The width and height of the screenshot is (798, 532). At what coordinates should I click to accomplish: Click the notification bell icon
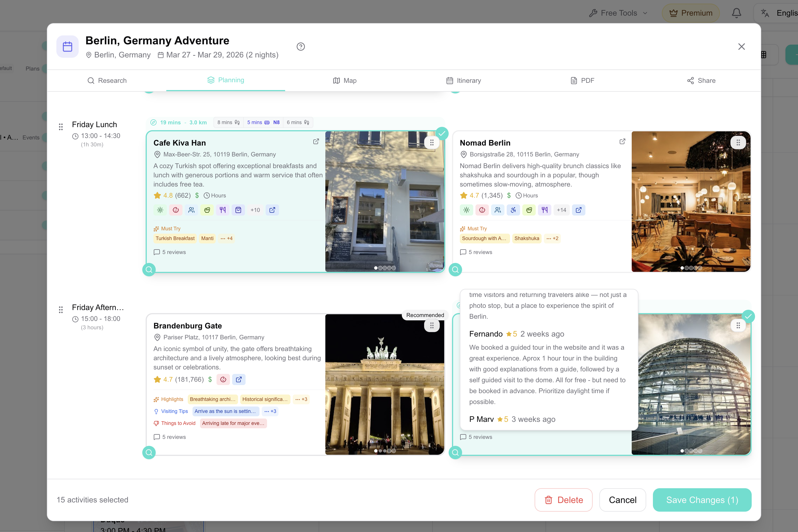[x=736, y=13]
